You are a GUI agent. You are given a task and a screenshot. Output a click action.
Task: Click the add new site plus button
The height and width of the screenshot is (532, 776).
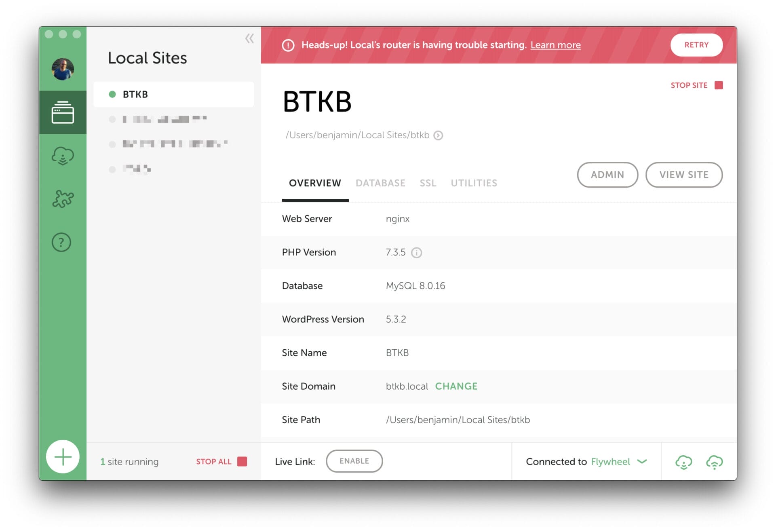coord(63,457)
